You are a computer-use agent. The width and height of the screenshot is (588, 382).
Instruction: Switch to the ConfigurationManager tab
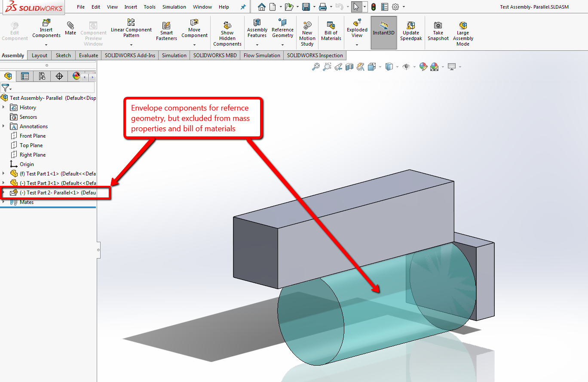pos(42,76)
